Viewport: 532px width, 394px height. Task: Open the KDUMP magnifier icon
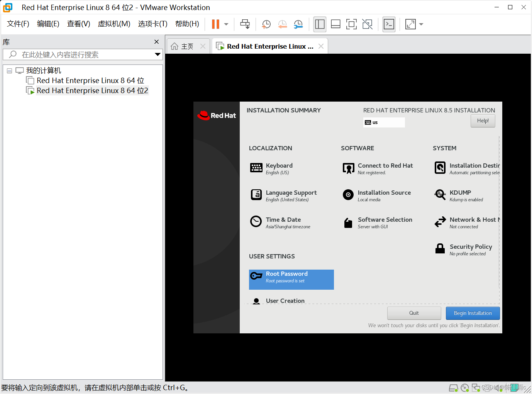pyautogui.click(x=440, y=195)
